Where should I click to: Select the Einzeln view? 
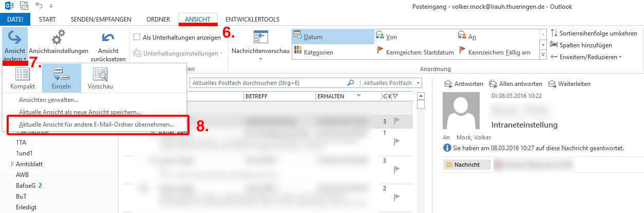tap(61, 78)
